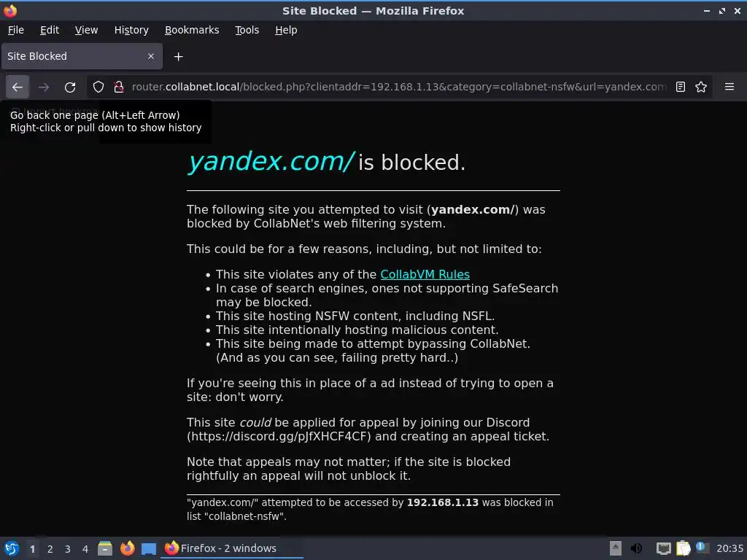Screen dimensions: 747x560
Task: Open the Help menu
Action: click(286, 30)
